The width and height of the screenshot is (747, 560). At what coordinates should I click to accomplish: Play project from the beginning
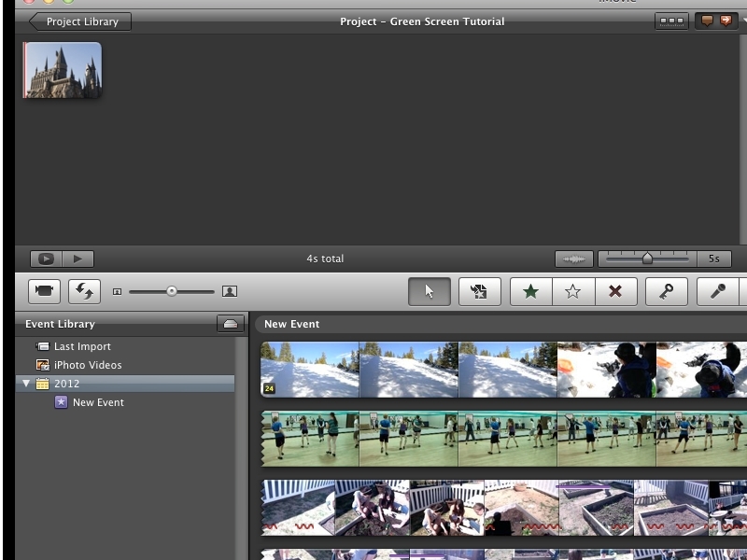tap(78, 259)
